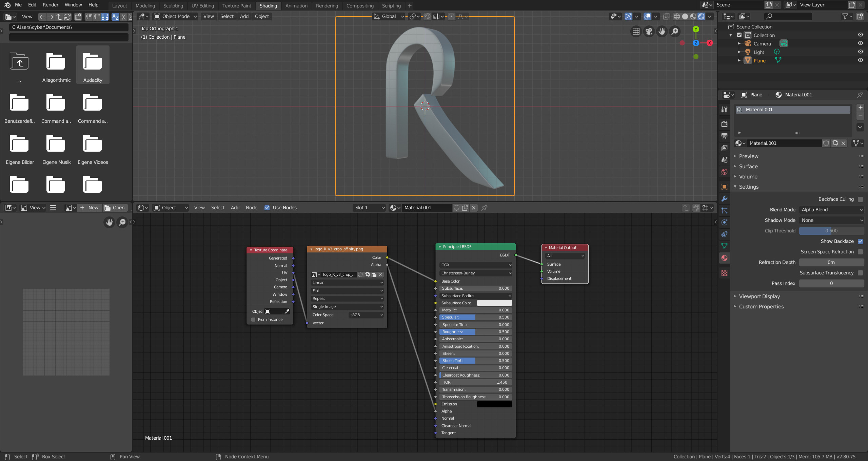The width and height of the screenshot is (868, 461).
Task: Toggle Backface Culling checkbox
Action: click(x=862, y=199)
